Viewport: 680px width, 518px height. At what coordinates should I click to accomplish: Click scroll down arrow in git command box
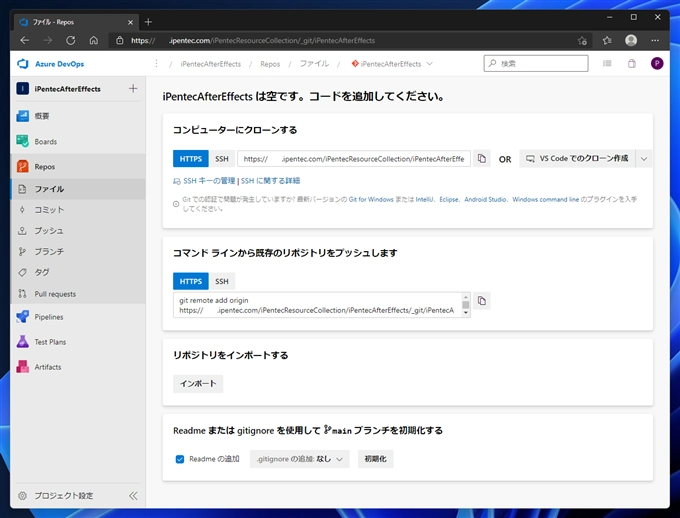(x=465, y=313)
